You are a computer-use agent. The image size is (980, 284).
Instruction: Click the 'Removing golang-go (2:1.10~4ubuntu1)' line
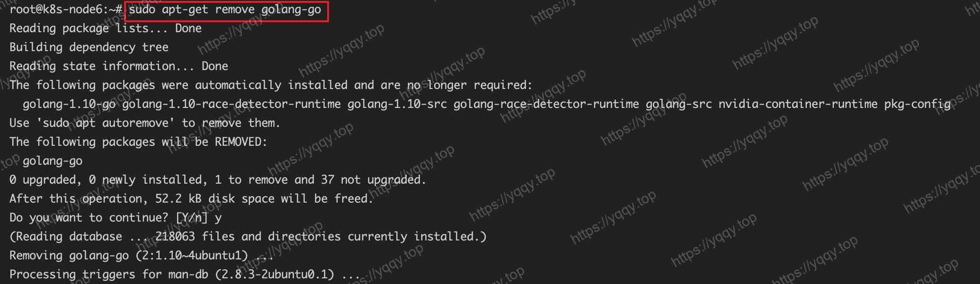pos(142,256)
